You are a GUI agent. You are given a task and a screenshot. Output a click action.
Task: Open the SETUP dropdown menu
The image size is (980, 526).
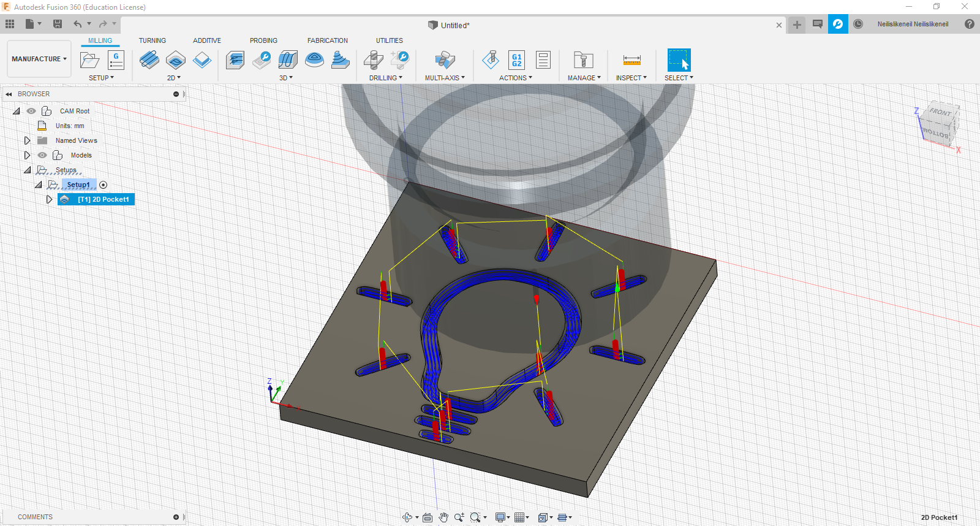click(101, 78)
